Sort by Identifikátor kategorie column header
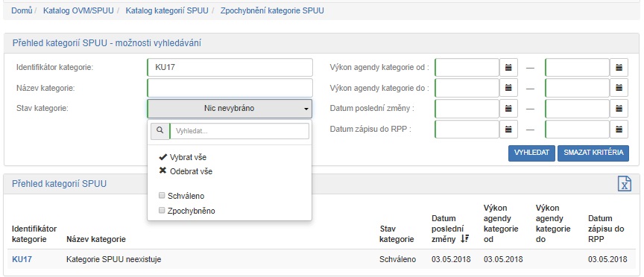 point(34,234)
